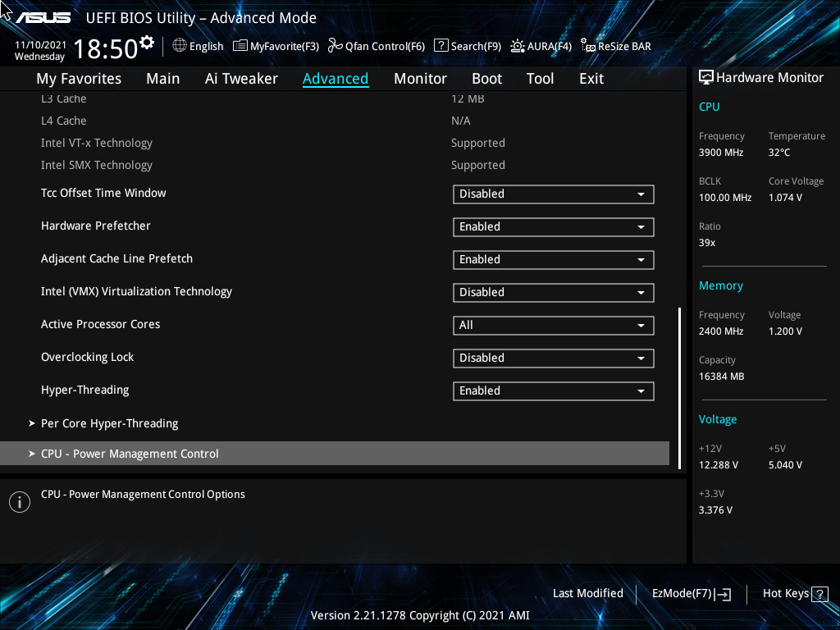Click the globe language icon
This screenshot has height=630, width=840.
tap(180, 46)
